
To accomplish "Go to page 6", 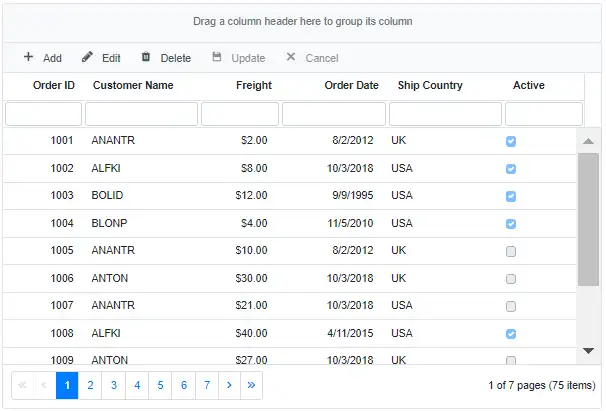I will point(184,385).
